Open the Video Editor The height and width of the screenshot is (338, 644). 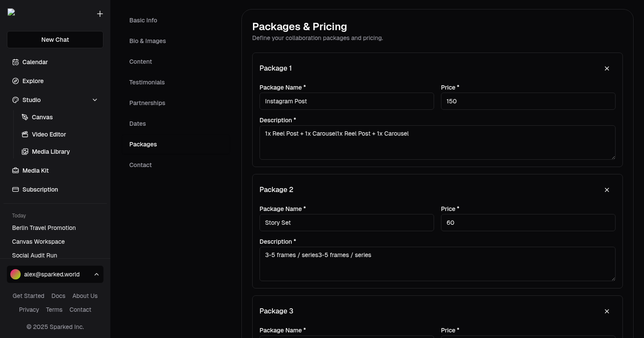coord(49,134)
